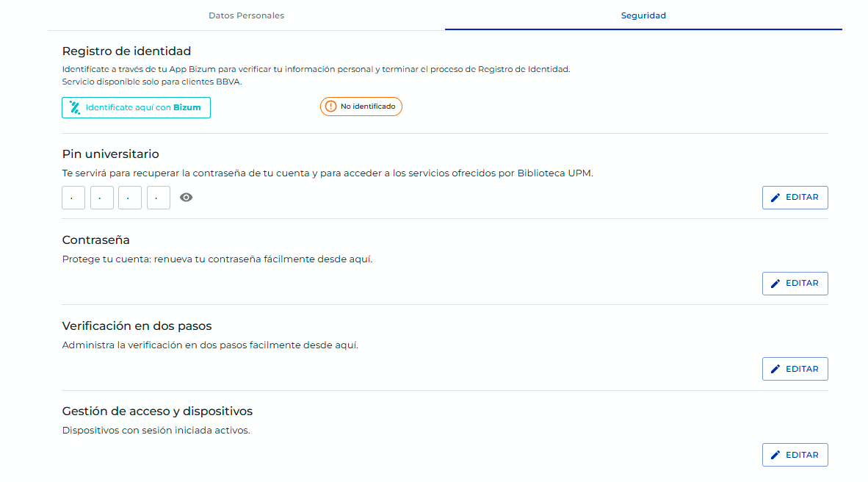Focus the third PIN digit box
The width and height of the screenshot is (868, 482).
130,198
